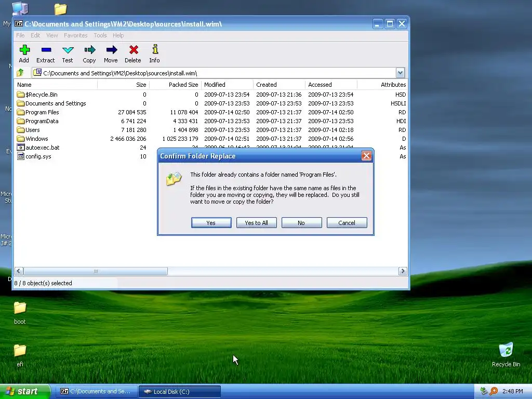Select the Users folder icon

pos(21,129)
